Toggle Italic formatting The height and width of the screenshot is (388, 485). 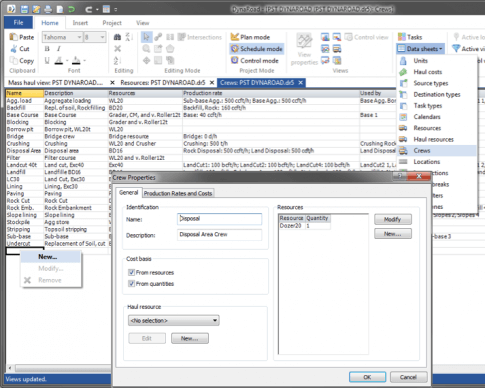pos(59,49)
